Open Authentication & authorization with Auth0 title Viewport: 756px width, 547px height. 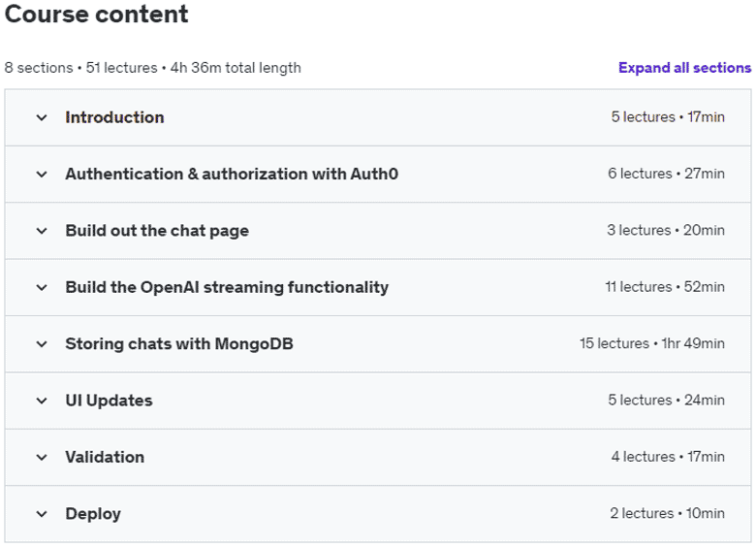(232, 174)
